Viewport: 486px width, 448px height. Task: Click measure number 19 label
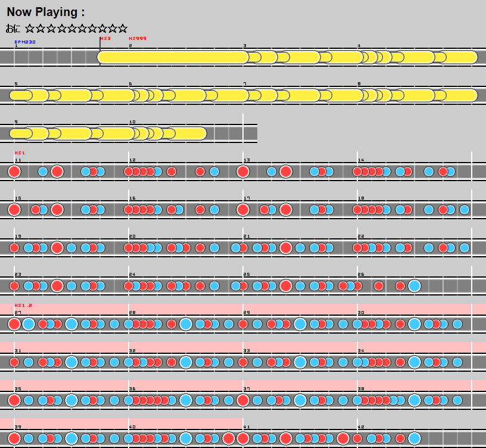pos(18,237)
